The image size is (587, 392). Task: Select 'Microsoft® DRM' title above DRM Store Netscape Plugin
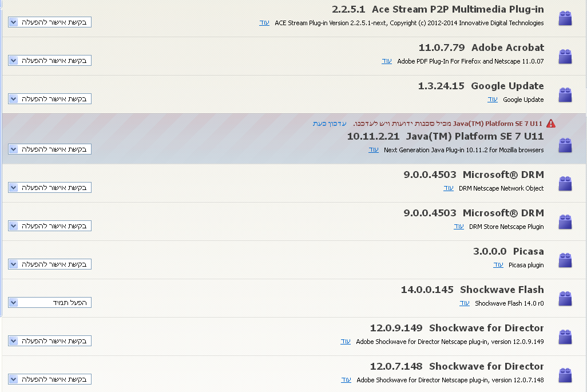pos(503,213)
